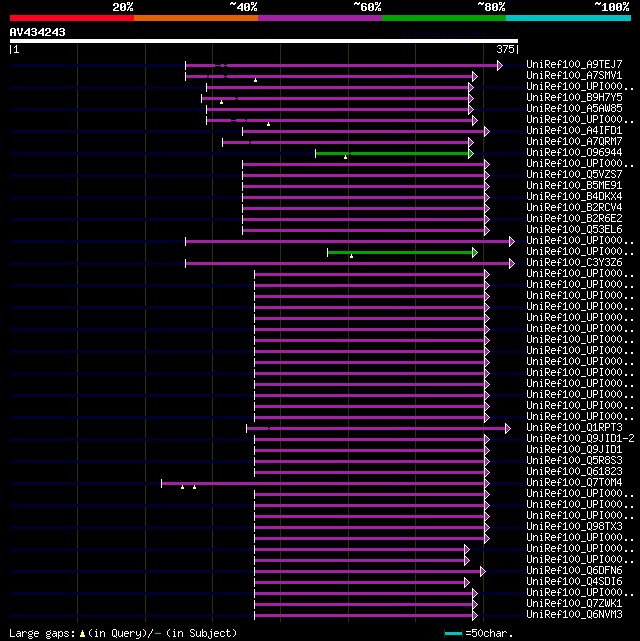This screenshot has height=641, width=640.
Task: Open the UniRef100_C3Y3Z6 hit label
Action: click(x=574, y=262)
